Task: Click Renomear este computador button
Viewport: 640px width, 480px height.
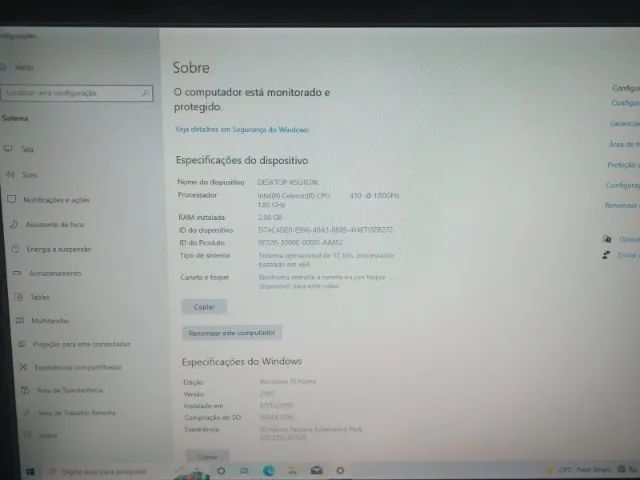Action: coord(232,333)
